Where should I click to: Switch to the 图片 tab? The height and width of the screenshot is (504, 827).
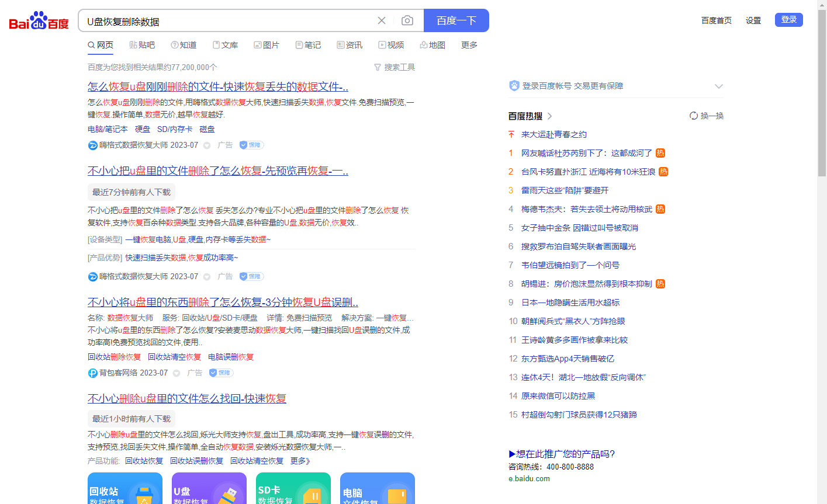click(x=267, y=45)
